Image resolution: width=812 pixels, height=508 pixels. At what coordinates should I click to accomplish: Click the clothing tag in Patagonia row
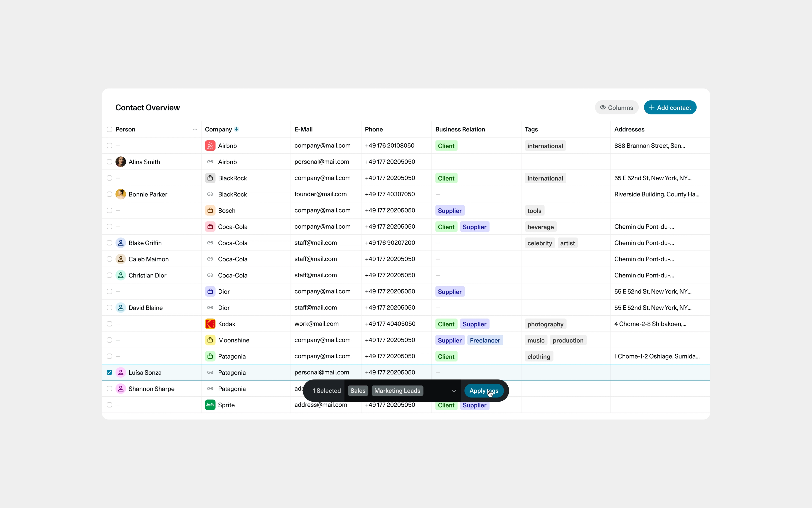pos(539,356)
